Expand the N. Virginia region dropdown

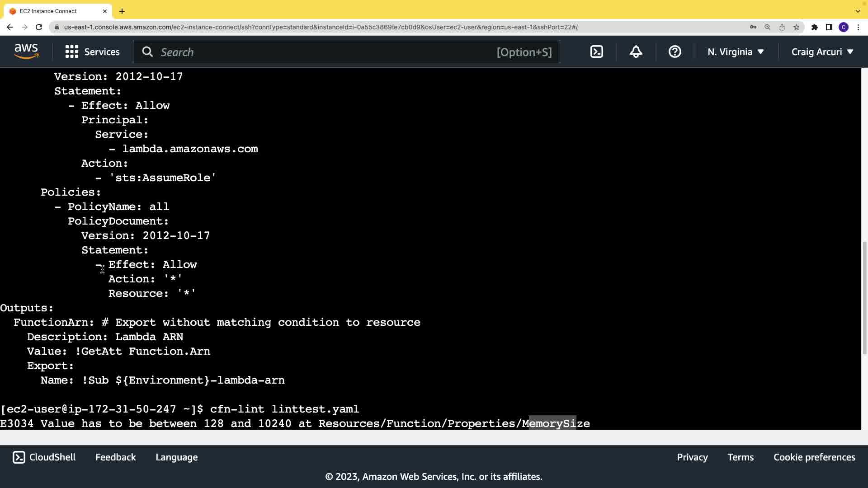(x=735, y=52)
